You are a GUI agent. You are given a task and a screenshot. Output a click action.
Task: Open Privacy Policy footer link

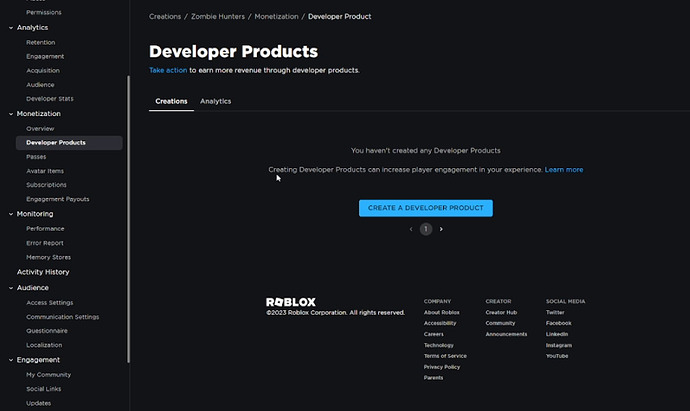(x=442, y=367)
